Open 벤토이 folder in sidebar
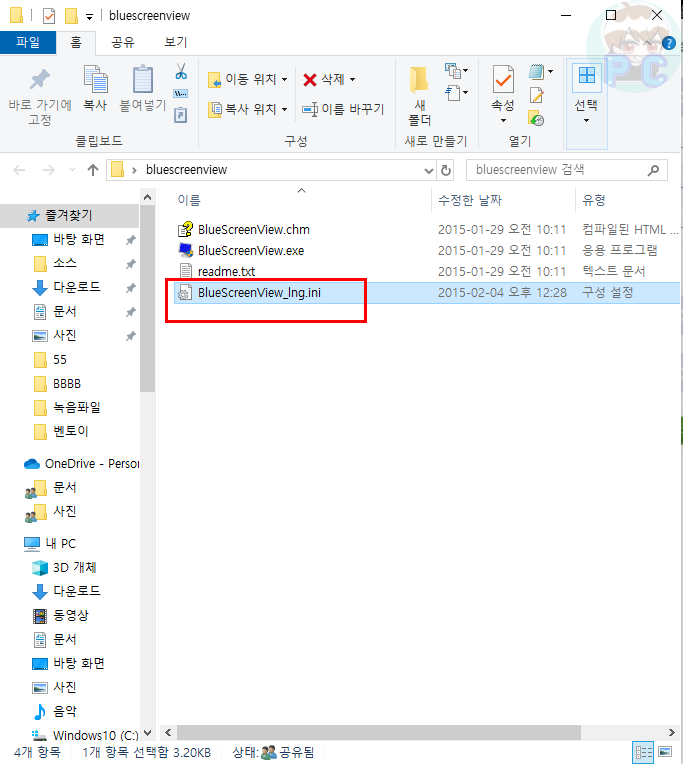The image size is (683, 764). click(71, 431)
